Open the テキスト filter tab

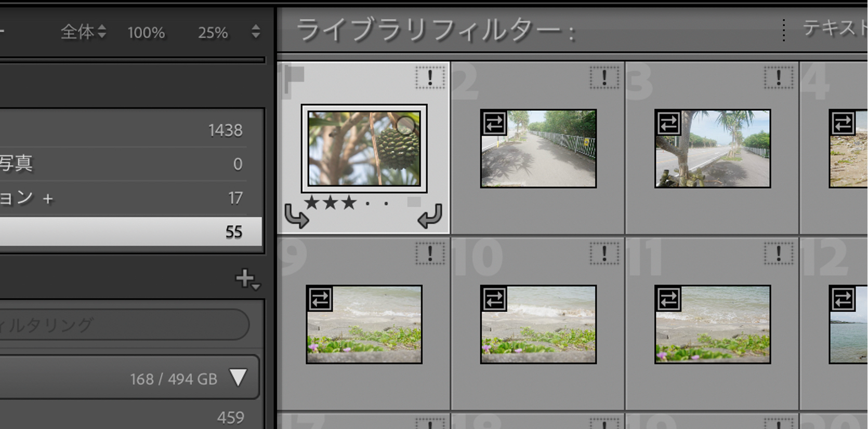[x=835, y=28]
